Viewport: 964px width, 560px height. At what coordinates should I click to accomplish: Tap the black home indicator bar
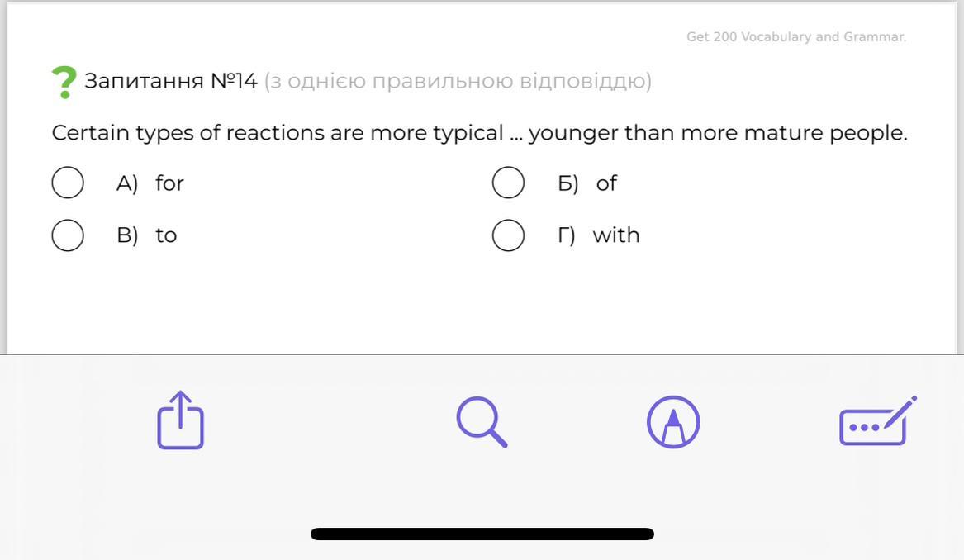482,534
